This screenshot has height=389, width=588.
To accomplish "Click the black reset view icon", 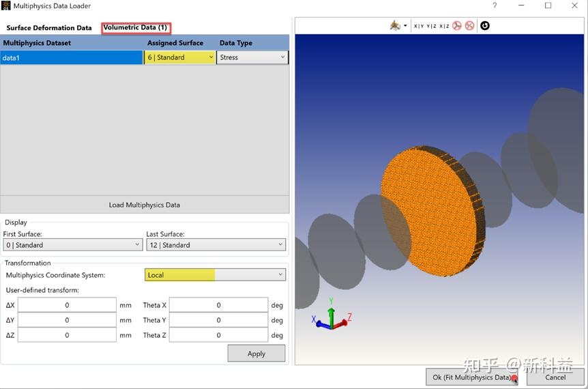I will coord(485,25).
